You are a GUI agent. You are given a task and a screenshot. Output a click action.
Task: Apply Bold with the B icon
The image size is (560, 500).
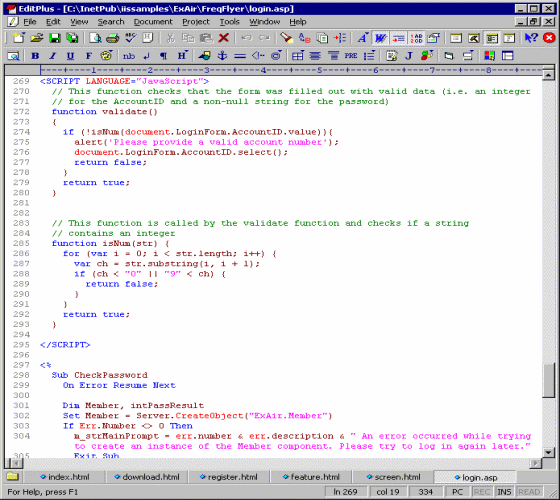[35, 56]
